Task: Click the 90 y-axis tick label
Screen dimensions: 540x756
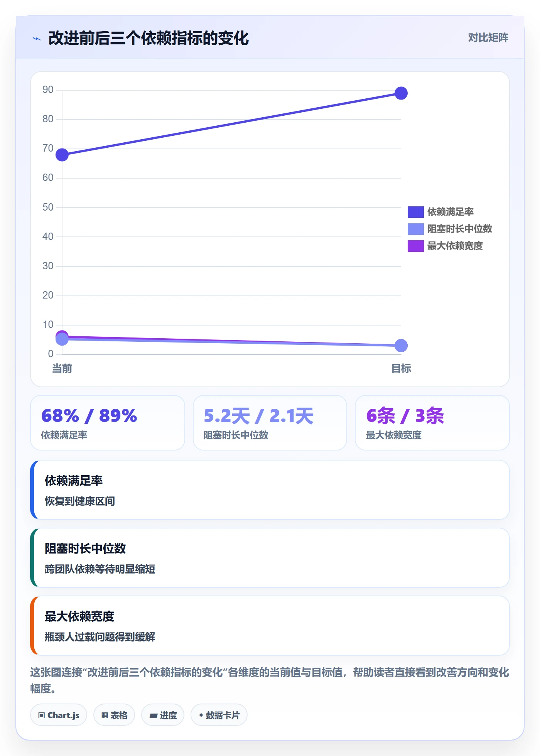Action: [48, 89]
